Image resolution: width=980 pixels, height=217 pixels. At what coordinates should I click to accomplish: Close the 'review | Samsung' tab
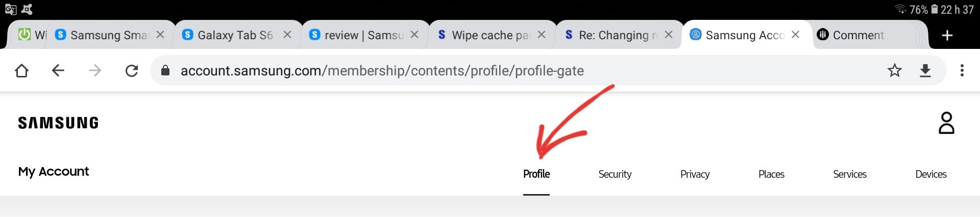(414, 35)
